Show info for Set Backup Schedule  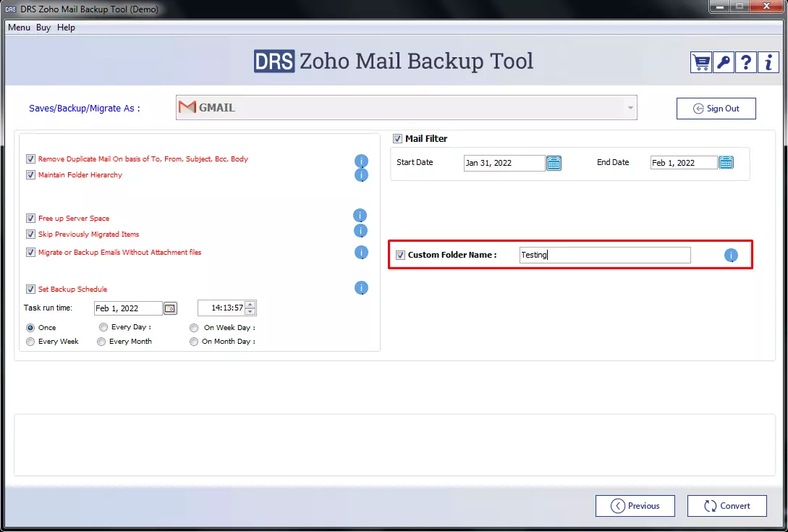361,288
